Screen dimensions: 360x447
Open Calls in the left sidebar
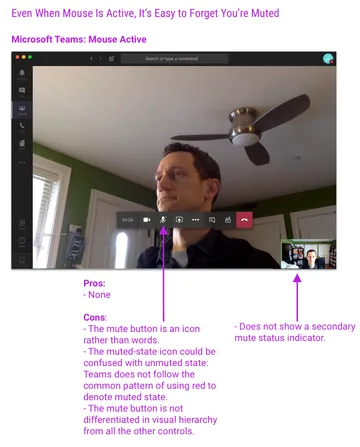click(22, 127)
